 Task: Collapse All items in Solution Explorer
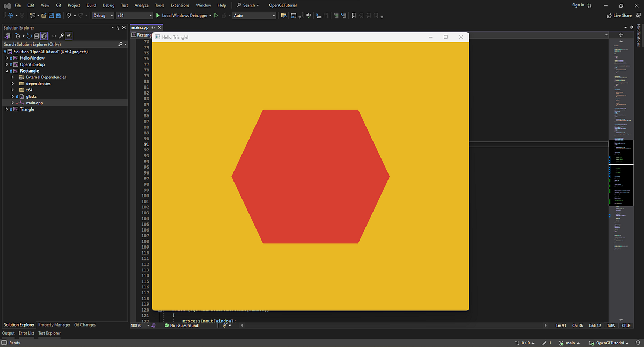36,35
